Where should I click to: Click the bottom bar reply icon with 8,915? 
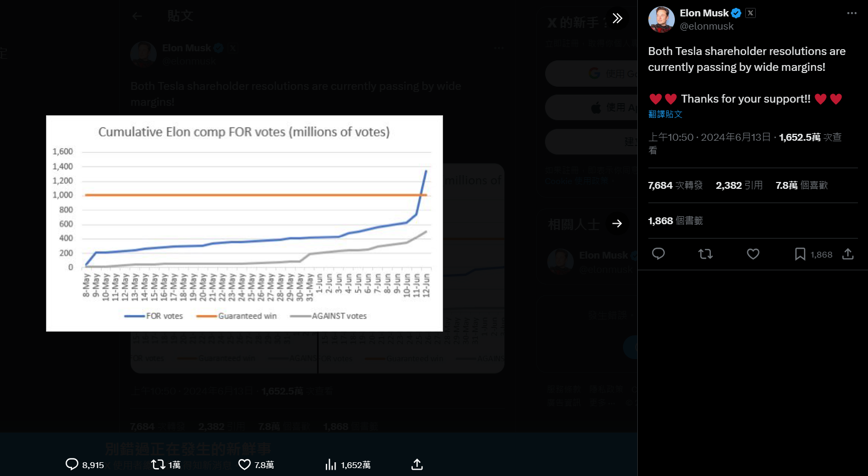pyautogui.click(x=72, y=464)
